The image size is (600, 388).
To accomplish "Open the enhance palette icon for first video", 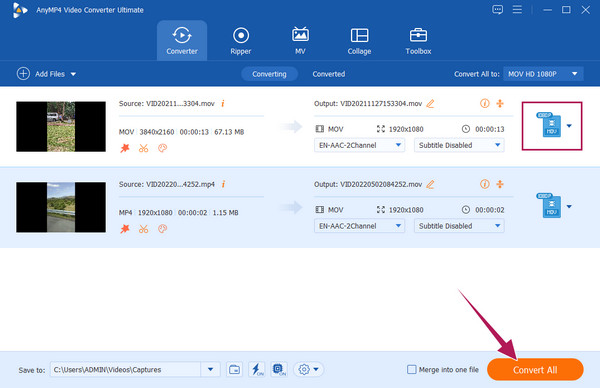I will (162, 148).
